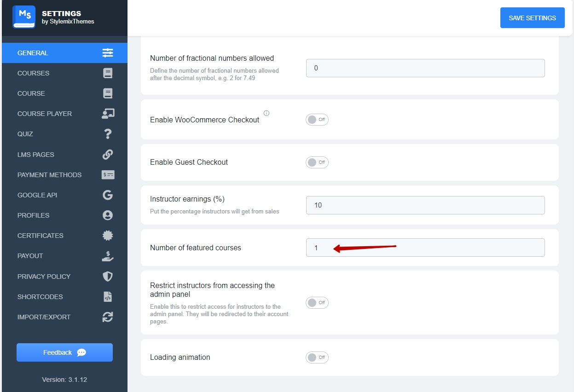Viewport: 574px width, 392px height.
Task: Open the Feedback button
Action: [x=64, y=352]
